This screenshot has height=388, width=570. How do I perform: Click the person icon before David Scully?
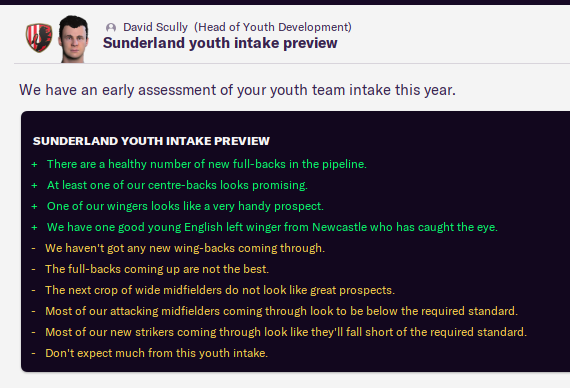click(x=111, y=28)
